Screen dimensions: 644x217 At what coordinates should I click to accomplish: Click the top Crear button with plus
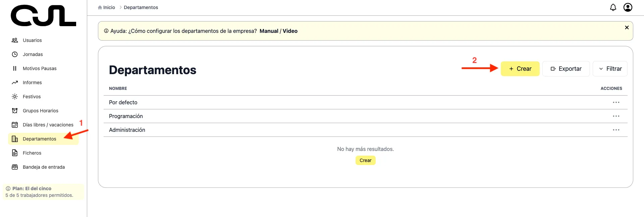pos(520,69)
